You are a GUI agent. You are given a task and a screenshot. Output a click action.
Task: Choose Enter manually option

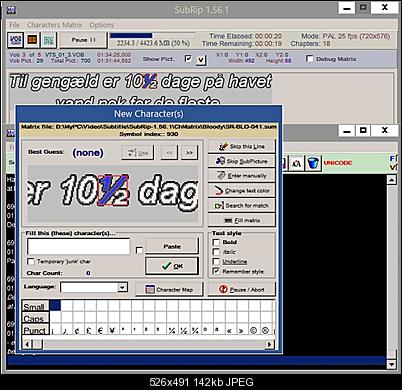pyautogui.click(x=242, y=176)
